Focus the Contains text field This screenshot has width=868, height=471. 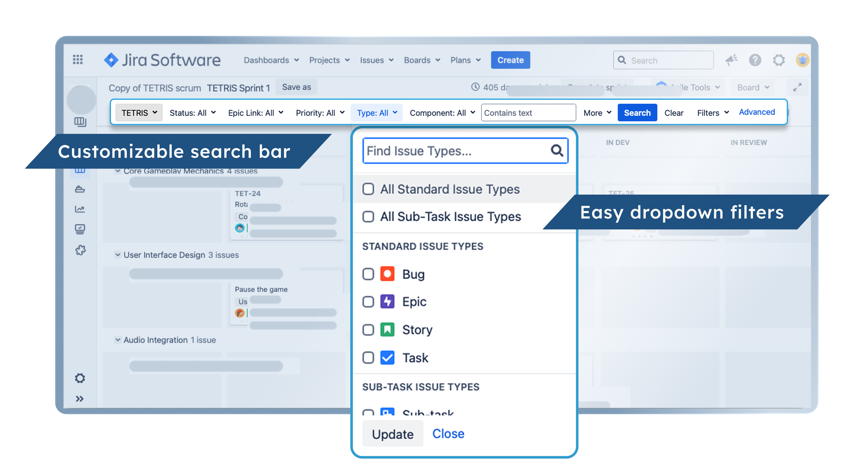click(x=528, y=112)
